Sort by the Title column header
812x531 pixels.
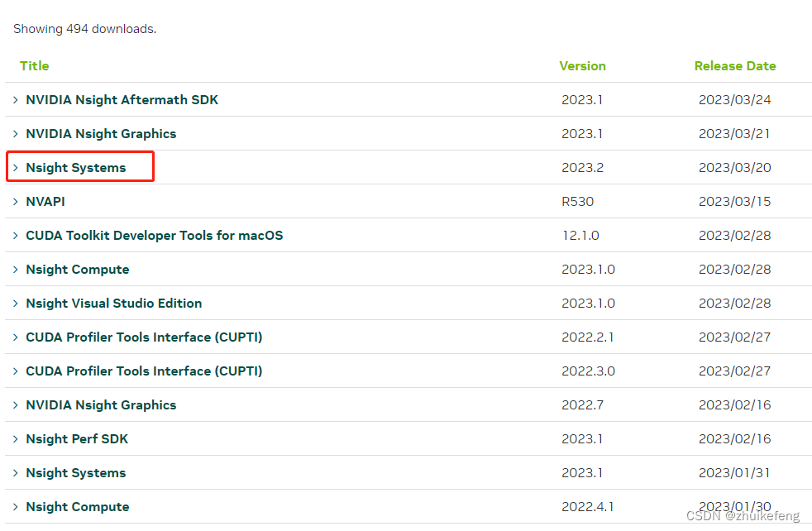coord(34,66)
